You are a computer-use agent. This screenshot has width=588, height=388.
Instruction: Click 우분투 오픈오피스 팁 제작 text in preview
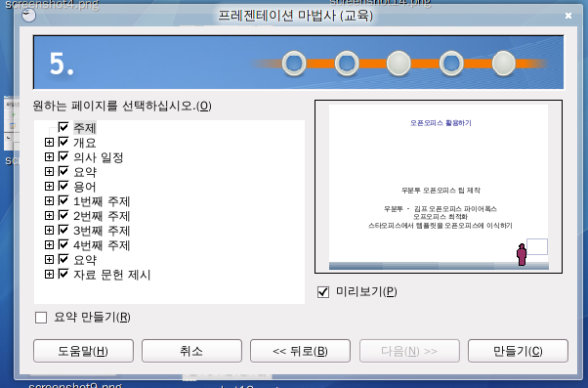(441, 191)
